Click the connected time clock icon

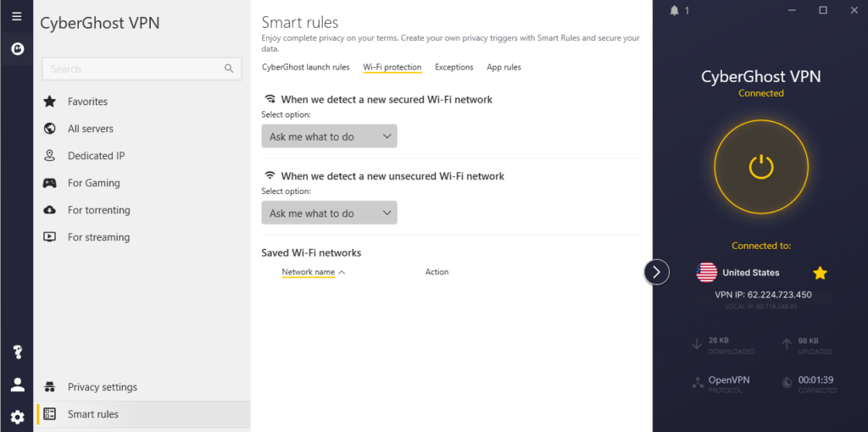[787, 382]
